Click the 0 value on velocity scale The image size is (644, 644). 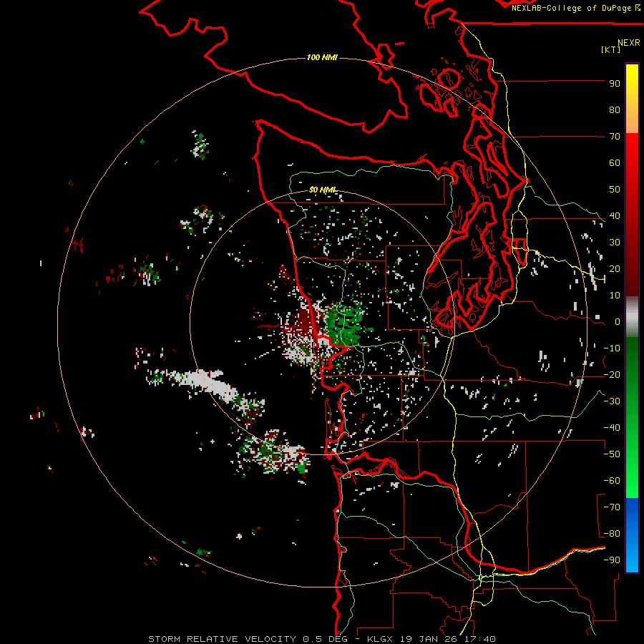pyautogui.click(x=618, y=322)
